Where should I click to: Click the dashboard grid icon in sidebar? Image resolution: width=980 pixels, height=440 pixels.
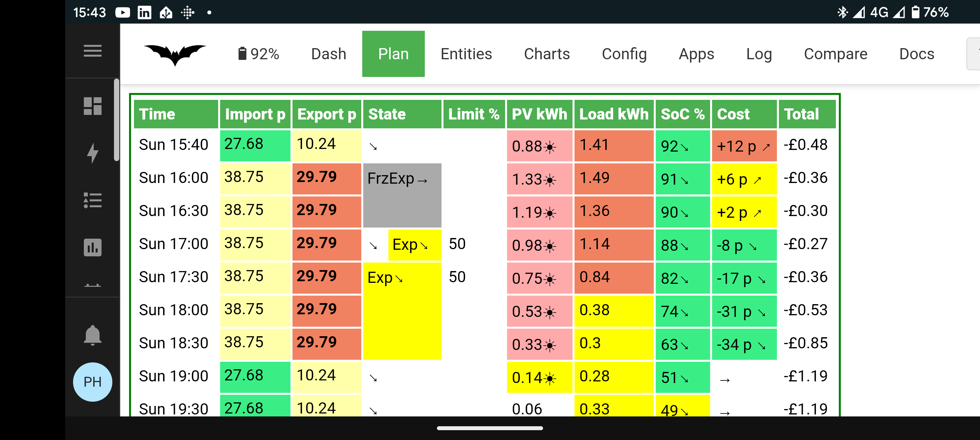(92, 106)
